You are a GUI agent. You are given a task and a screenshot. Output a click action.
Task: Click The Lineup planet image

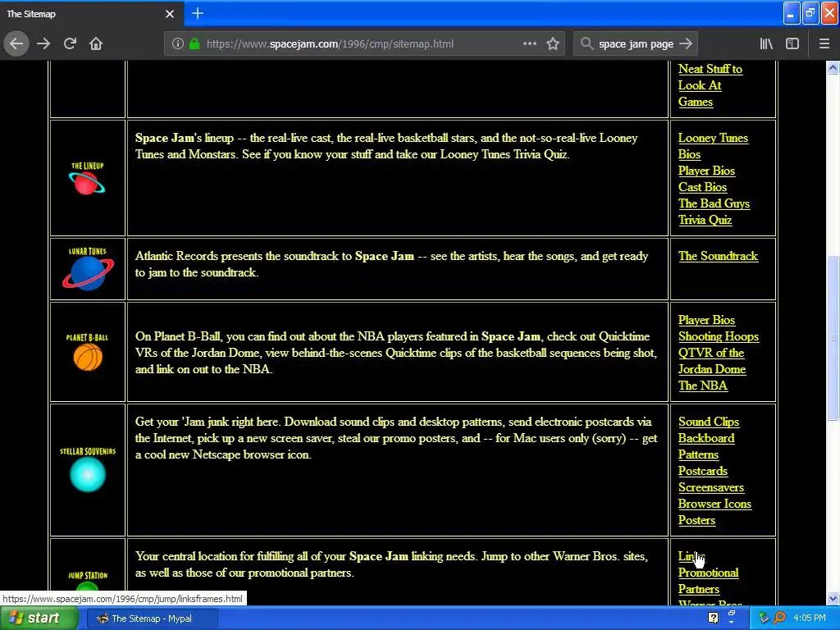[87, 178]
